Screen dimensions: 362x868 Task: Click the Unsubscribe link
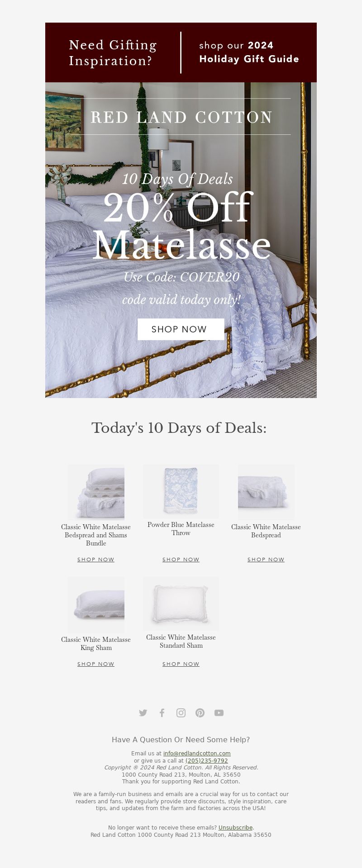click(235, 828)
